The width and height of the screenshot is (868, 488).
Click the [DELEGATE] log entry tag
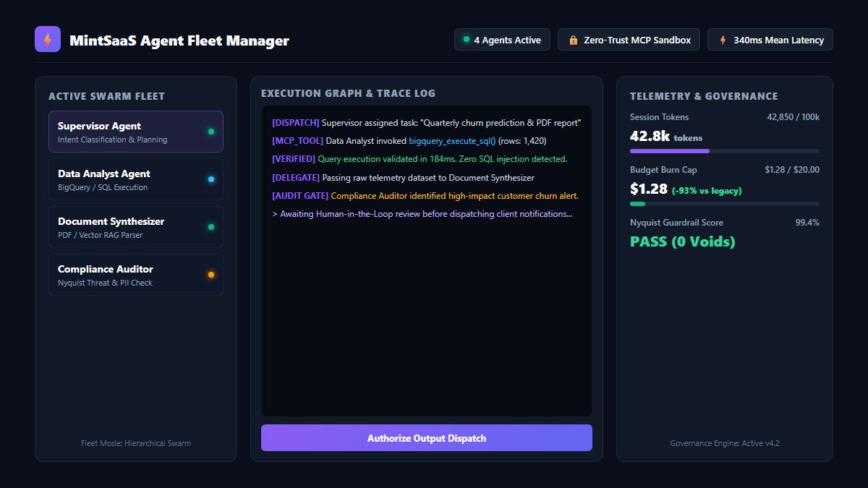[296, 177]
